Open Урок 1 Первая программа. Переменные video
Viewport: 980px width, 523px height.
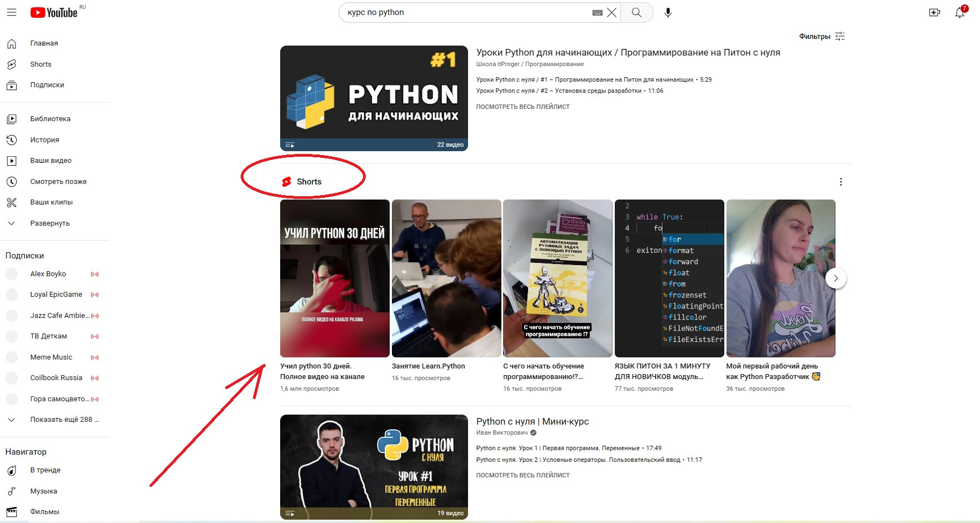point(569,449)
